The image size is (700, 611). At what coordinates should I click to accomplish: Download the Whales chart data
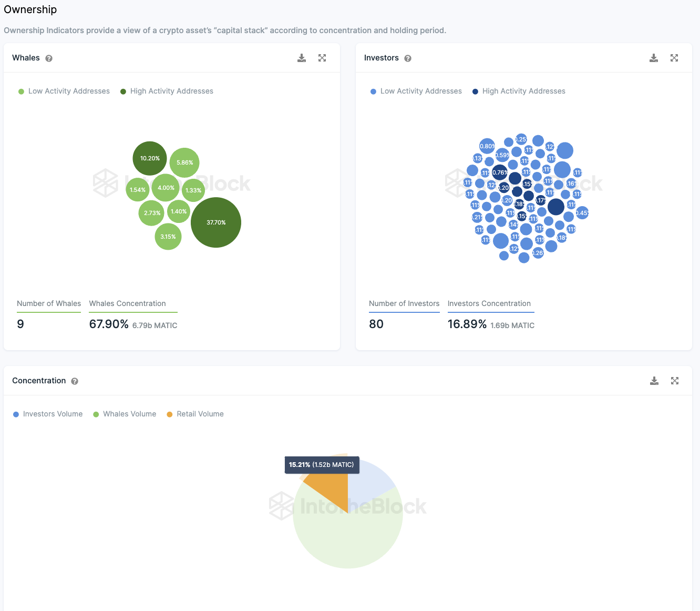coord(302,58)
